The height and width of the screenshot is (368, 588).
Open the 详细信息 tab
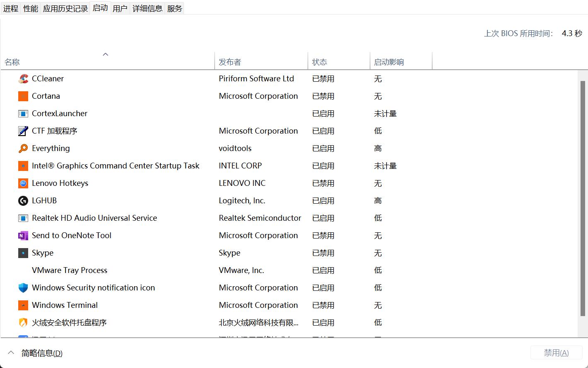click(148, 8)
